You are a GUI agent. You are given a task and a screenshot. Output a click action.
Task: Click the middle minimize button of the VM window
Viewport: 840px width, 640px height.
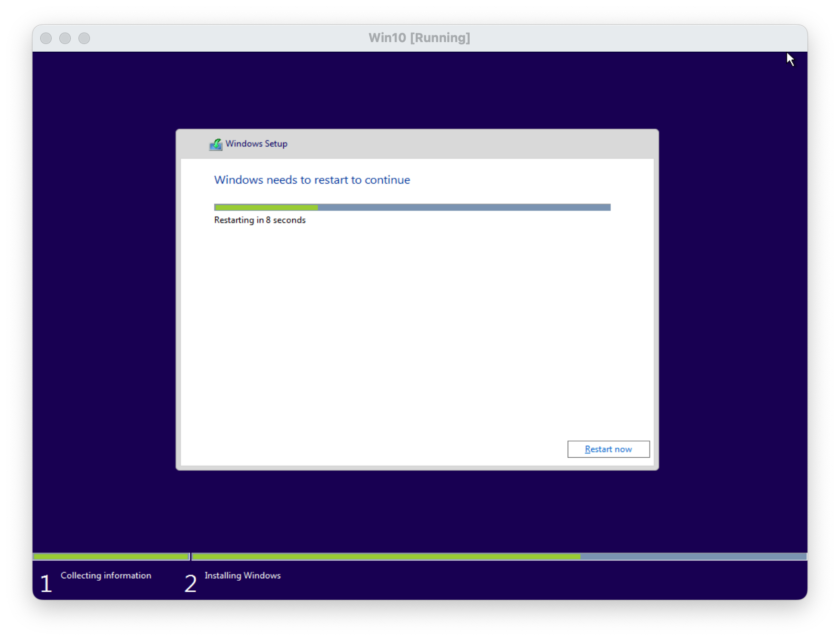tap(65, 38)
